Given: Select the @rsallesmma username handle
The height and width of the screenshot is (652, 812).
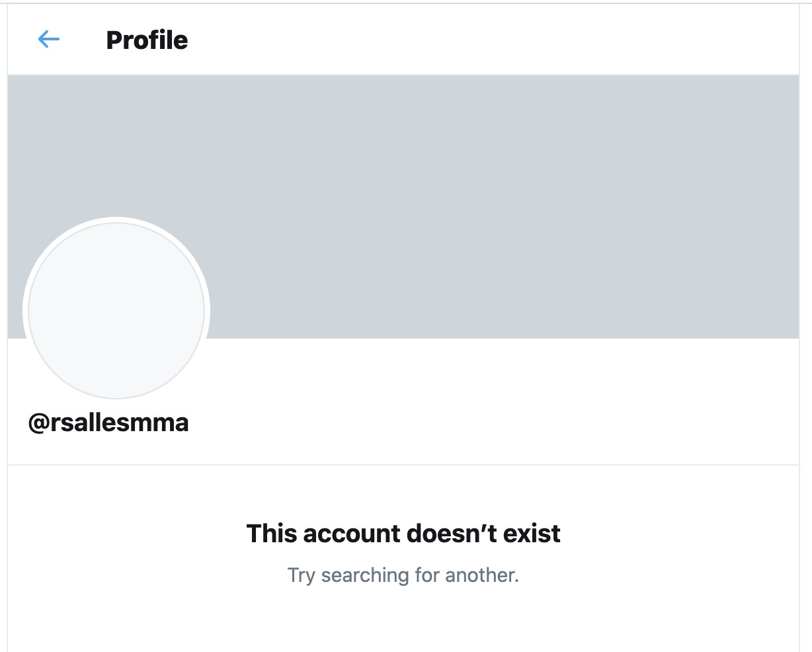Looking at the screenshot, I should pos(108,422).
